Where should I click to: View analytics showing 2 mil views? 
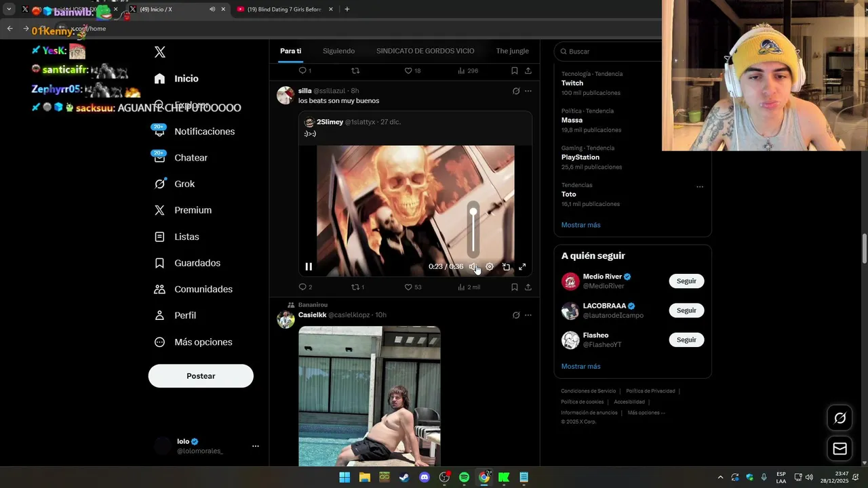[469, 287]
